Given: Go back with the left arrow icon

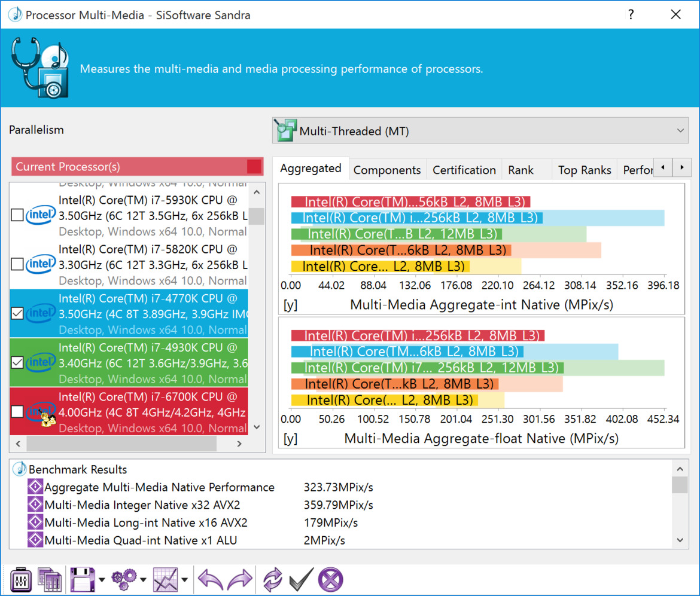Looking at the screenshot, I should click(210, 580).
